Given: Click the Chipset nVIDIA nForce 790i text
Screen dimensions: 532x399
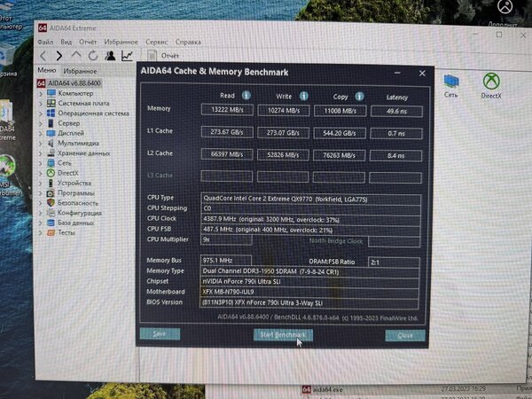Looking at the screenshot, I should click(241, 282).
